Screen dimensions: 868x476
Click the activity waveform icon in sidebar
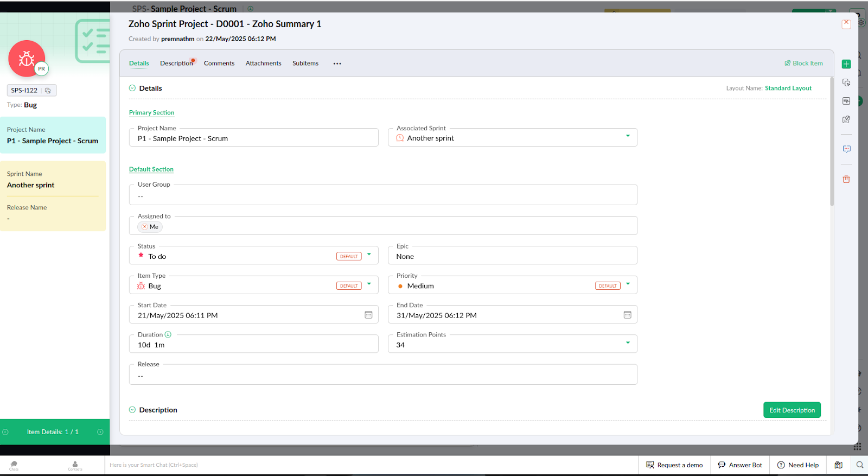click(846, 101)
